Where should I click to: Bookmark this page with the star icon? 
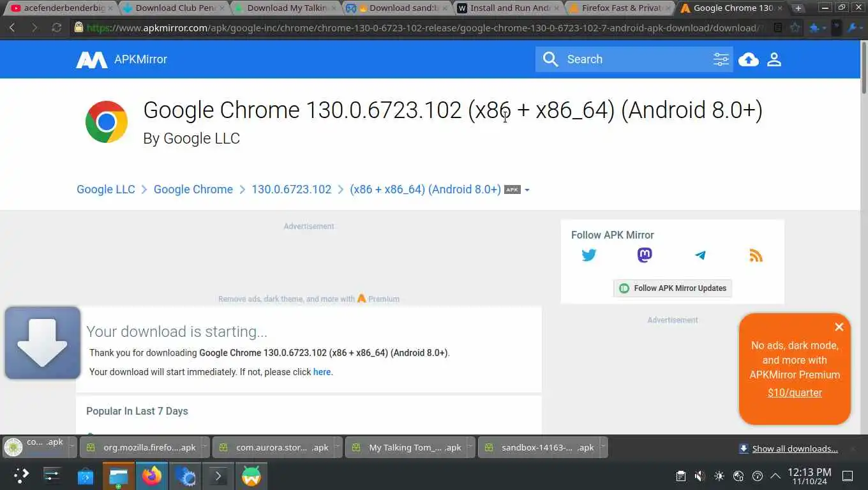click(795, 27)
